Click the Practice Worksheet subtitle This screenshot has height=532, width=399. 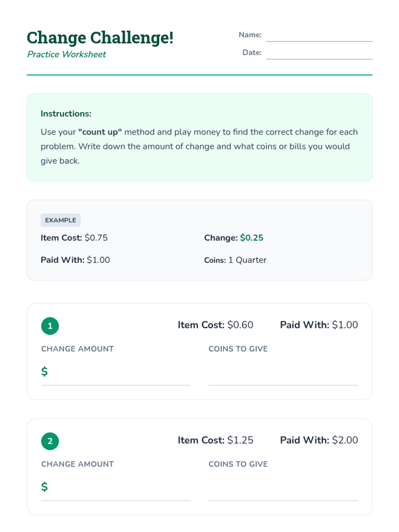click(x=66, y=54)
